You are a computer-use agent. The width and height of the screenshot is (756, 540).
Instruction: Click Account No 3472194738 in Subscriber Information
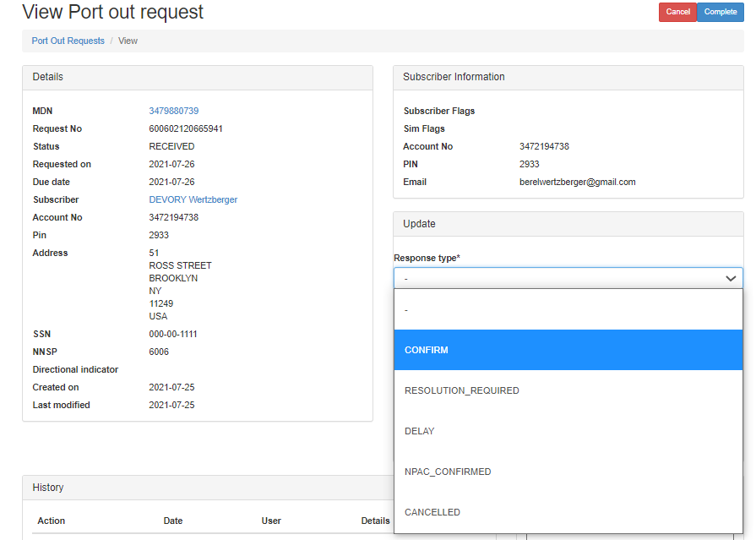tap(544, 147)
